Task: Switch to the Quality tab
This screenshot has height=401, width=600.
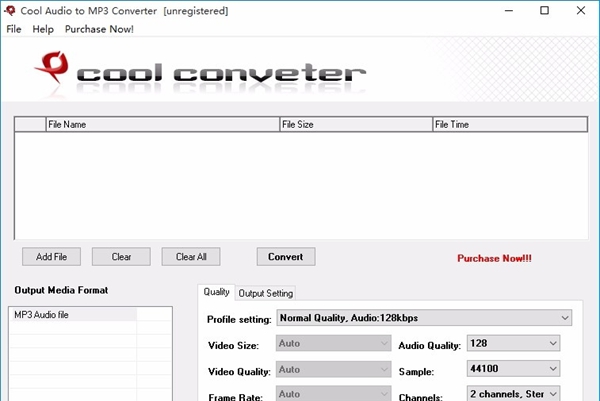Action: pyautogui.click(x=216, y=292)
